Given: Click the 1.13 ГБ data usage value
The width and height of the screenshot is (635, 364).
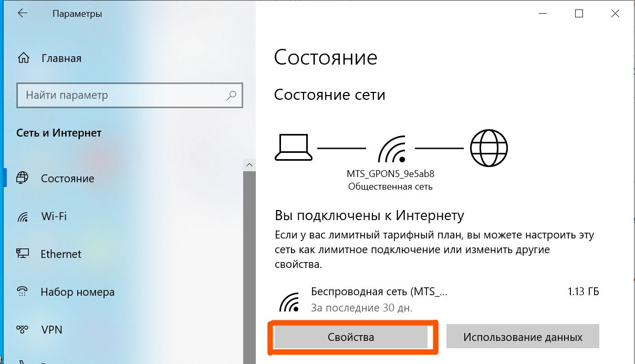Looking at the screenshot, I should tap(583, 292).
